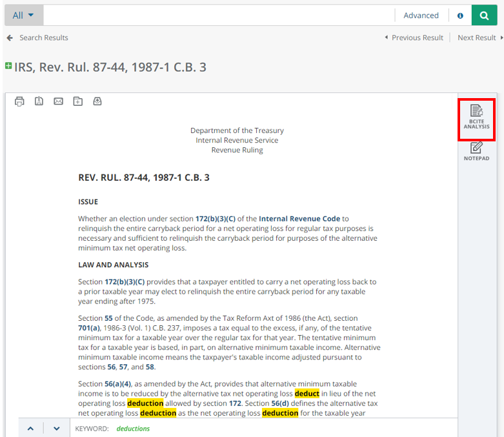Expand the green plus beside document title
The image size is (504, 437).
pyautogui.click(x=8, y=66)
